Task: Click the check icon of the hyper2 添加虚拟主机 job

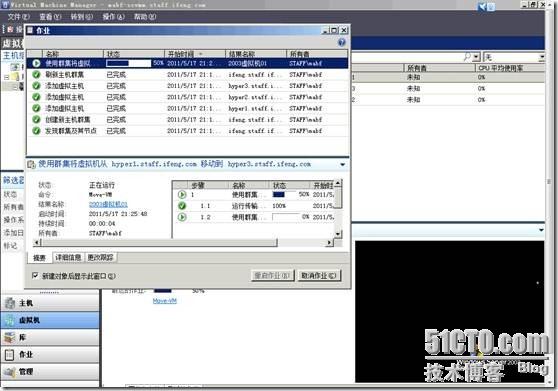Action: [36, 97]
